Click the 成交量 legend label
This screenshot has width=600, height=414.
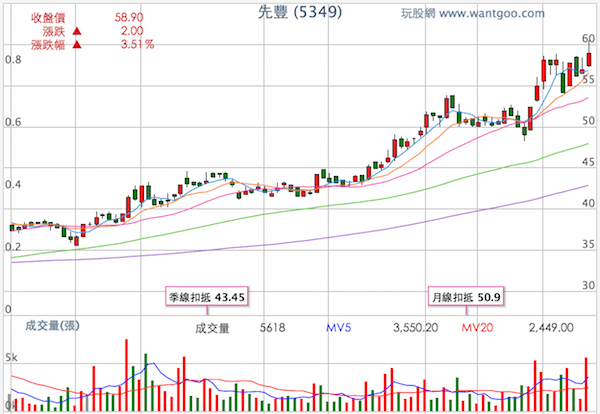[212, 328]
